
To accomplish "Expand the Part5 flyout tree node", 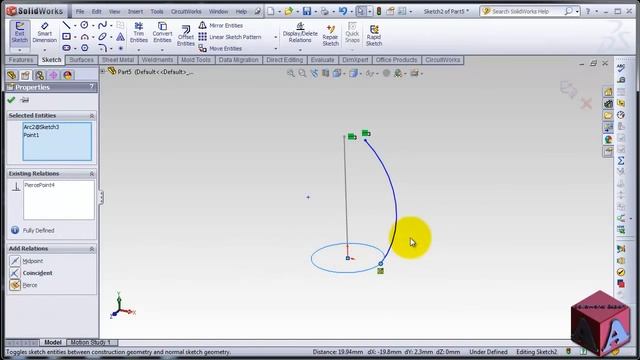I will pos(103,72).
